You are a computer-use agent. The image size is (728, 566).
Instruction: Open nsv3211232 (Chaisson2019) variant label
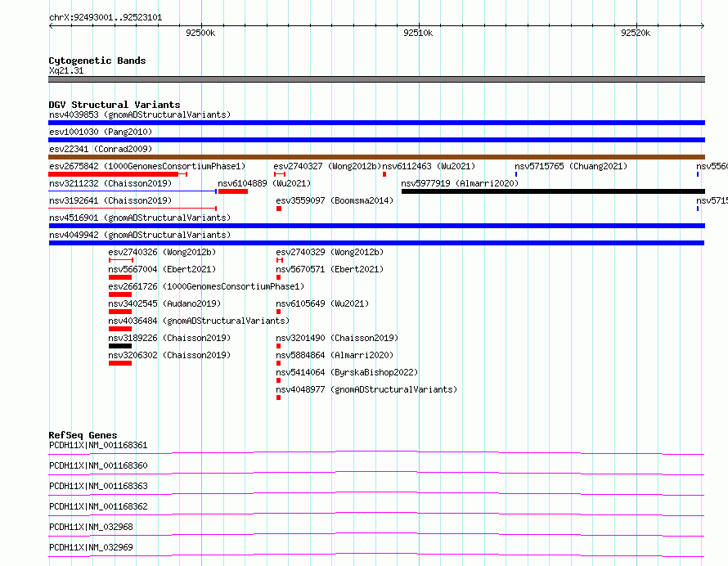(110, 183)
